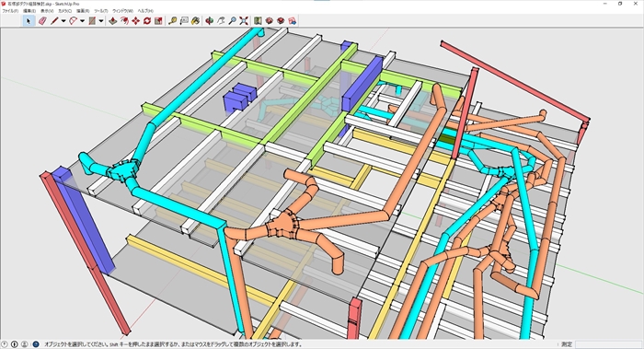The image size is (644, 349).
Task: Expand the Arc tool dropdown arrow
Action: tap(82, 21)
